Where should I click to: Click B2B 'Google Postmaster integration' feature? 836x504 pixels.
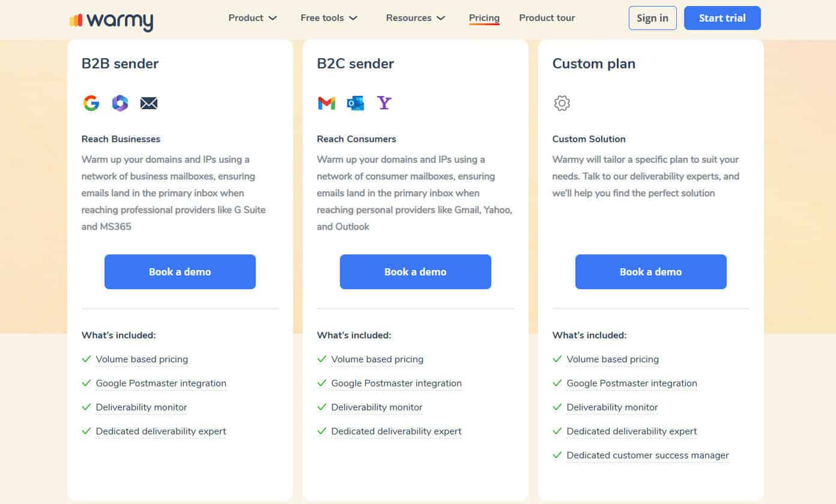click(161, 383)
